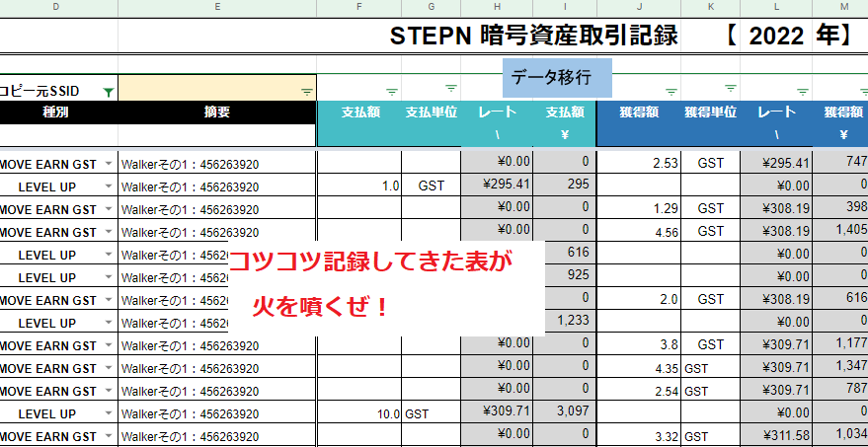
Task: Open the 種別 dropdown in the 4.56 GST row
Action: 109,232
